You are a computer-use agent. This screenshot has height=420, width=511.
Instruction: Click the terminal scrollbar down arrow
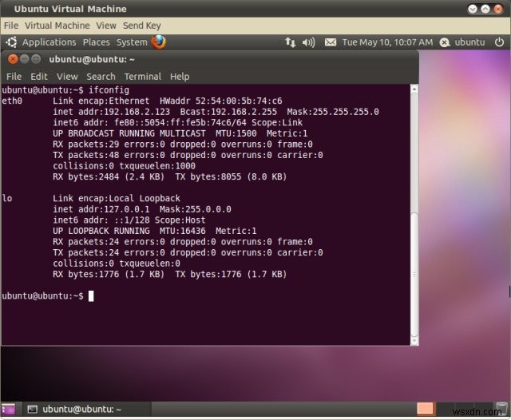coord(414,341)
